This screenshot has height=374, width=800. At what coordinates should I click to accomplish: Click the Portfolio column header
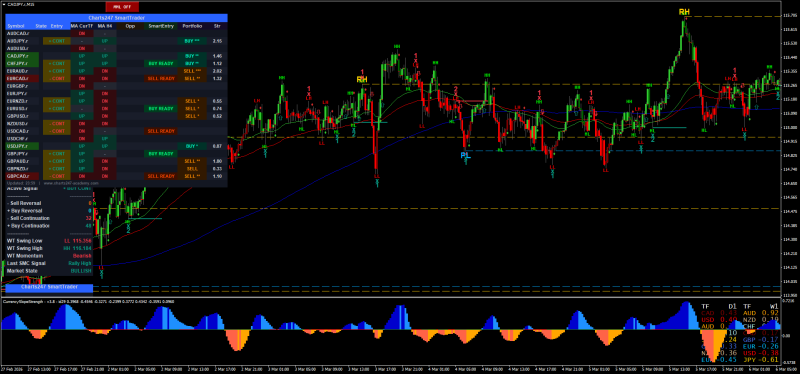(192, 26)
